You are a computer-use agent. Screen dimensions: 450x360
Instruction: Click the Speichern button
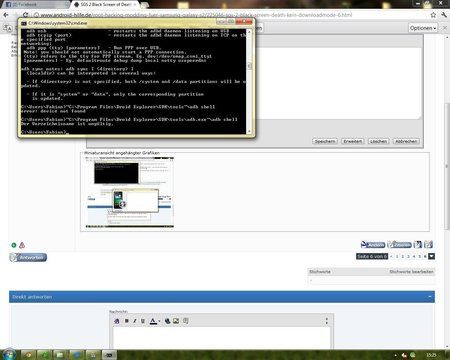[x=325, y=141]
